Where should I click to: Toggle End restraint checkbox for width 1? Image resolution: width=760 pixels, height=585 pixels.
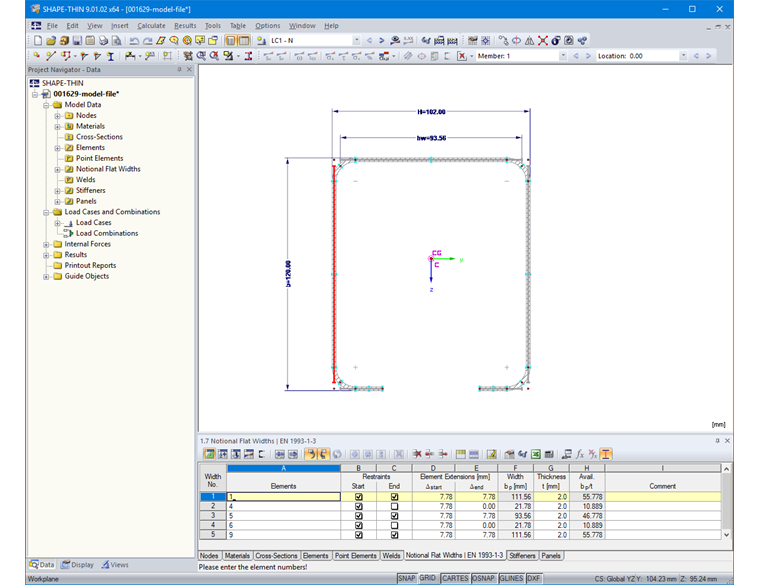coord(395,497)
